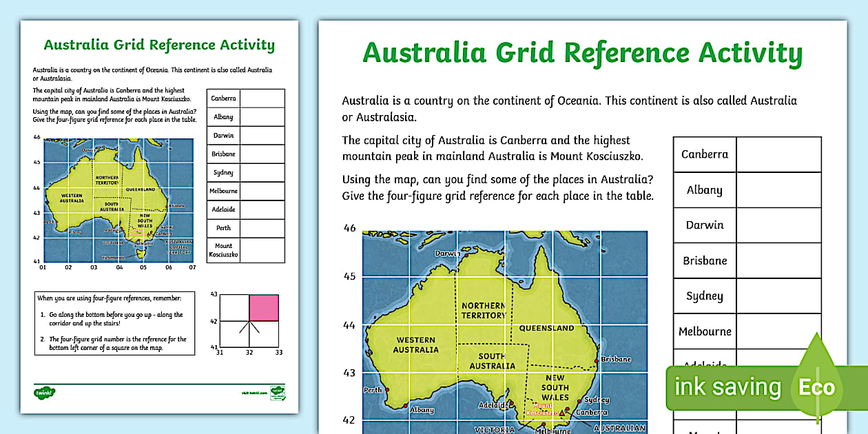Image resolution: width=868 pixels, height=434 pixels.
Task: Click the Sydney label in the large table
Action: coord(705,297)
